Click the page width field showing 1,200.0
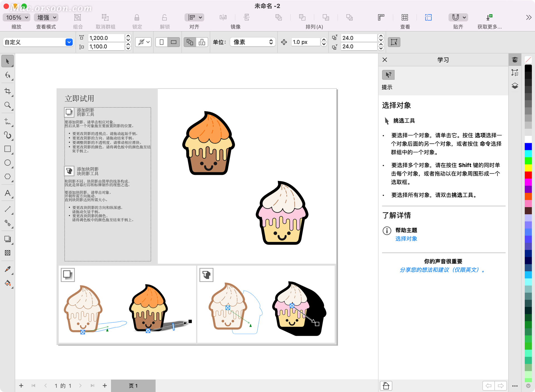This screenshot has width=535, height=392. 106,38
